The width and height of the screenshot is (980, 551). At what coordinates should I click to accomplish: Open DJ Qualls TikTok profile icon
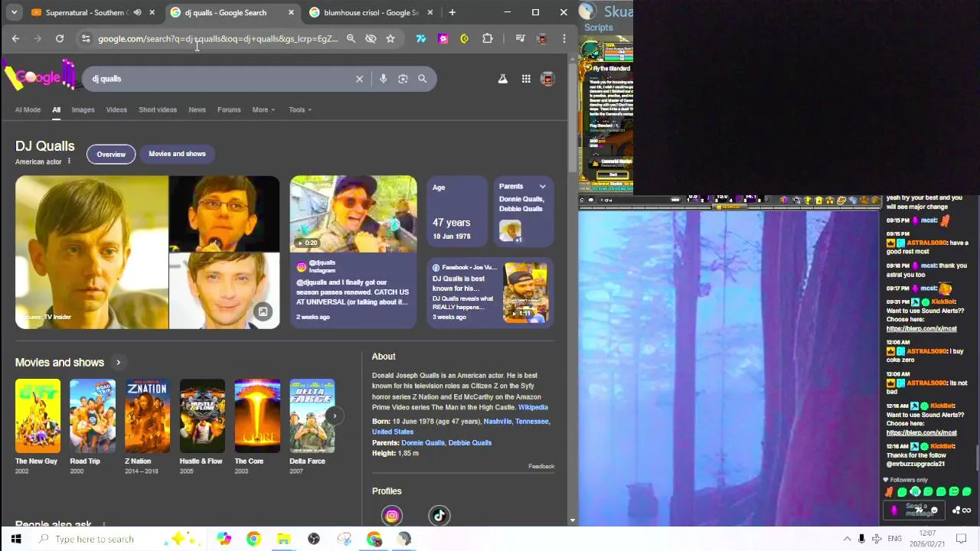(x=439, y=516)
